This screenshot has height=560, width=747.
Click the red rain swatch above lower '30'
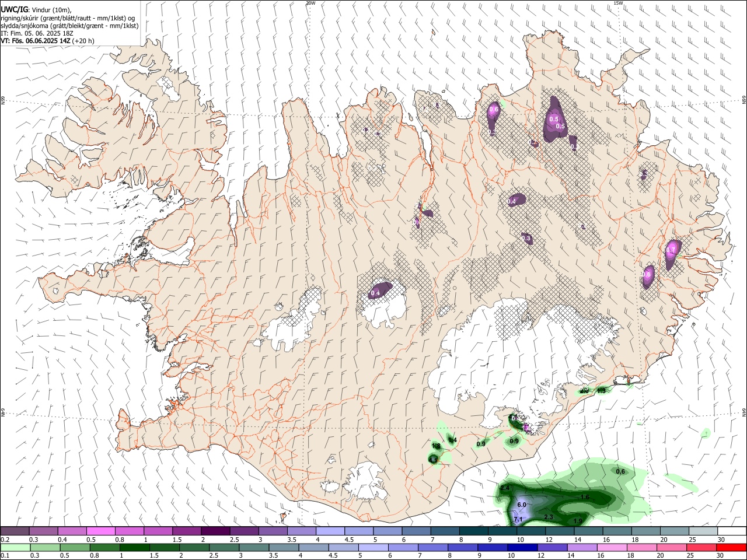coord(732,548)
